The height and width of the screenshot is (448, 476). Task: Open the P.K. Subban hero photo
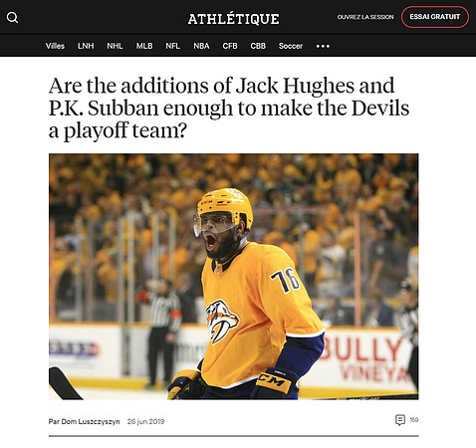point(233,277)
